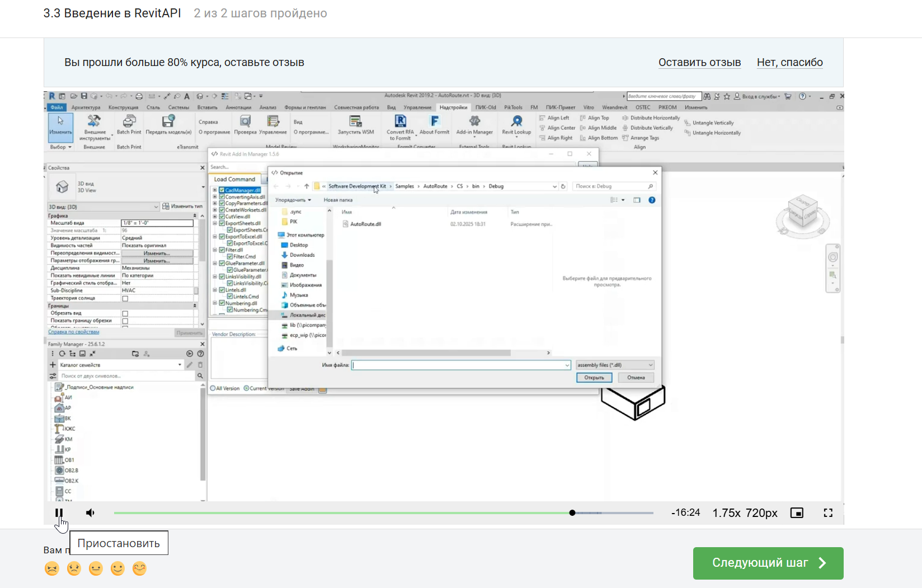Image resolution: width=922 pixels, height=588 pixels.
Task: Open the Каталог семейств dropdown
Action: click(121, 365)
